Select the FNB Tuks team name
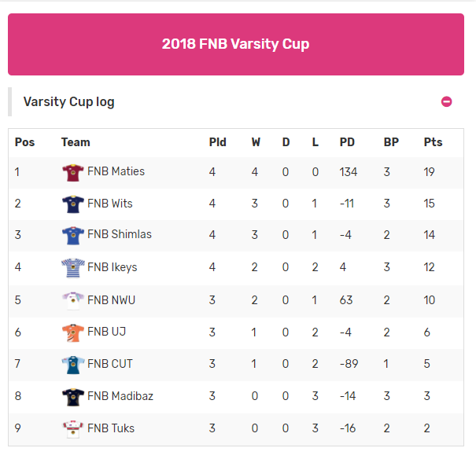The image size is (476, 459). point(111,428)
